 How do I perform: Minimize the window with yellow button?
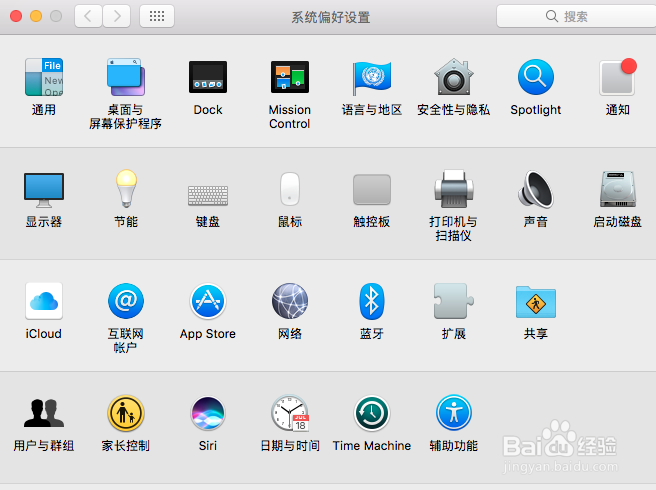click(36, 16)
